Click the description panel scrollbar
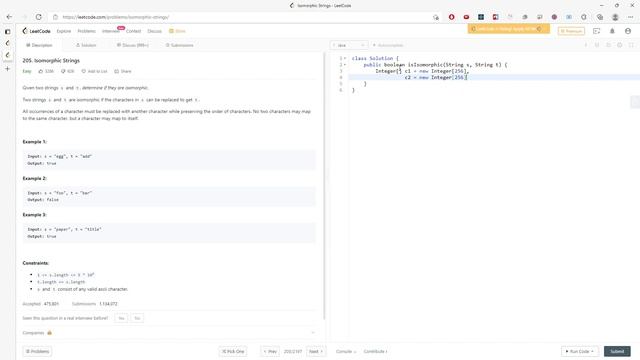 (324, 186)
